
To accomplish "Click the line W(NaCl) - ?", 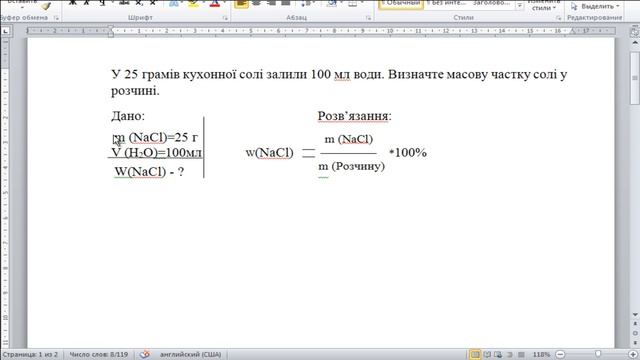I will coord(149,171).
